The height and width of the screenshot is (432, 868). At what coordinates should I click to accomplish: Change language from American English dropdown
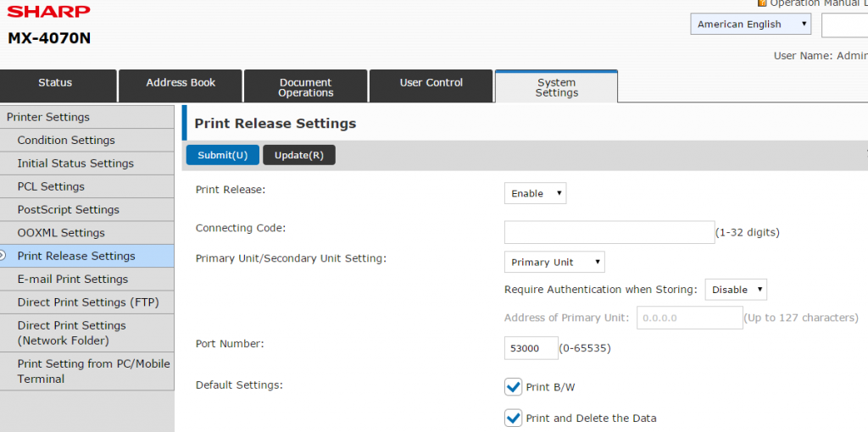750,25
